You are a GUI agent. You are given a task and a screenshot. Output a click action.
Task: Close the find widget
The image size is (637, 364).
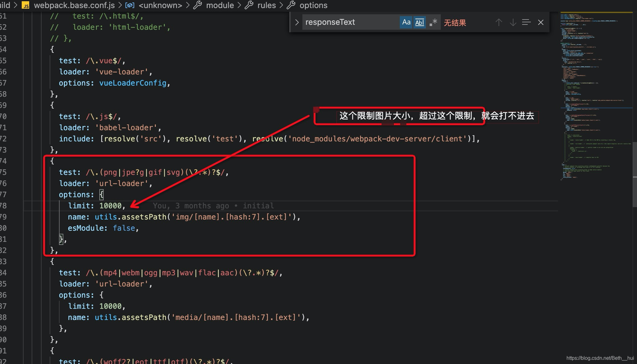(541, 22)
